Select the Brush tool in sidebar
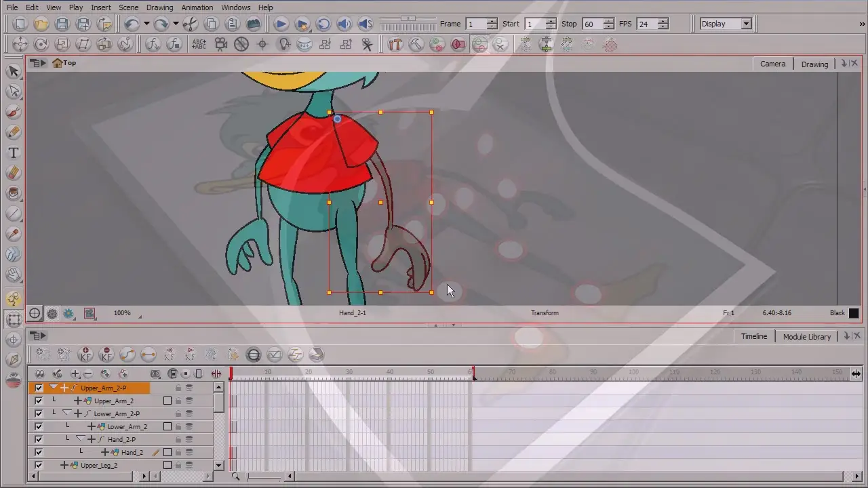 (x=13, y=112)
